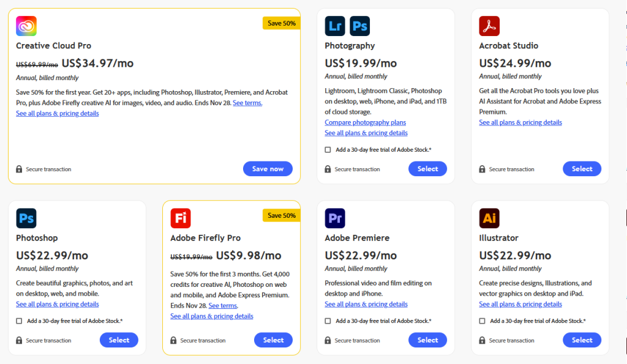Screen dimensions: 627x364
Task: Open See all plans link under Adobe Firefly Pro
Action: point(211,316)
